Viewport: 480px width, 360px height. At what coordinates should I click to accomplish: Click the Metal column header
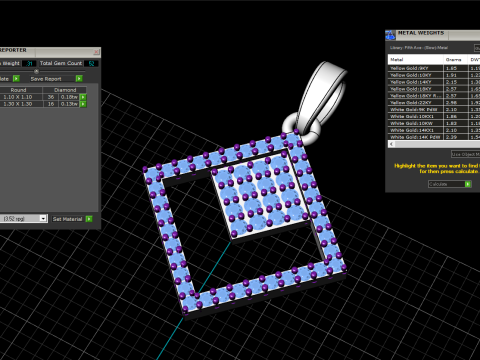click(415, 60)
